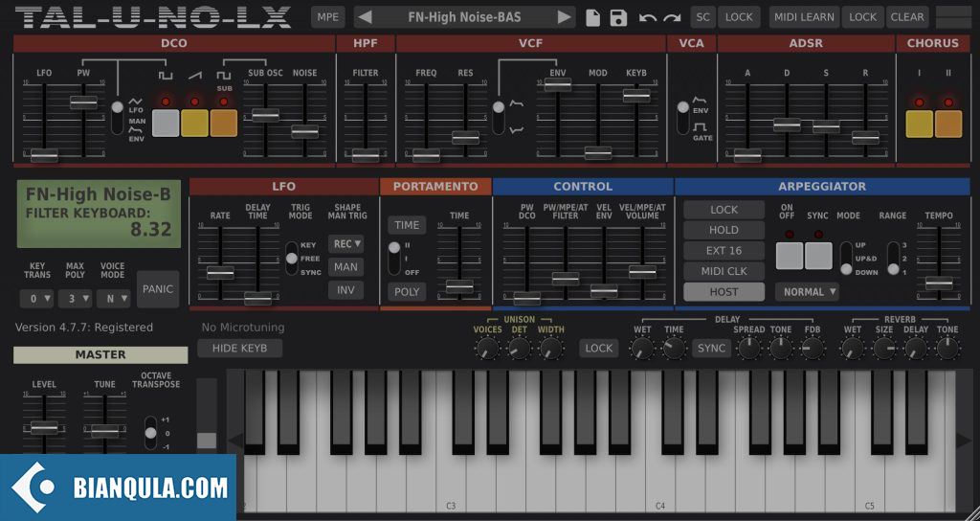980x521 pixels.
Task: Redo the last change
Action: [672, 17]
